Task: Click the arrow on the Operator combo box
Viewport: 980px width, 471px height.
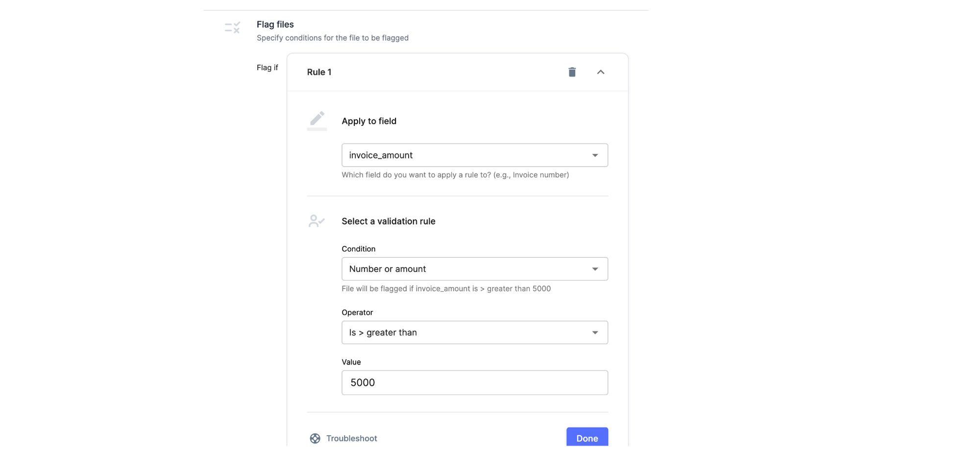Action: (595, 333)
